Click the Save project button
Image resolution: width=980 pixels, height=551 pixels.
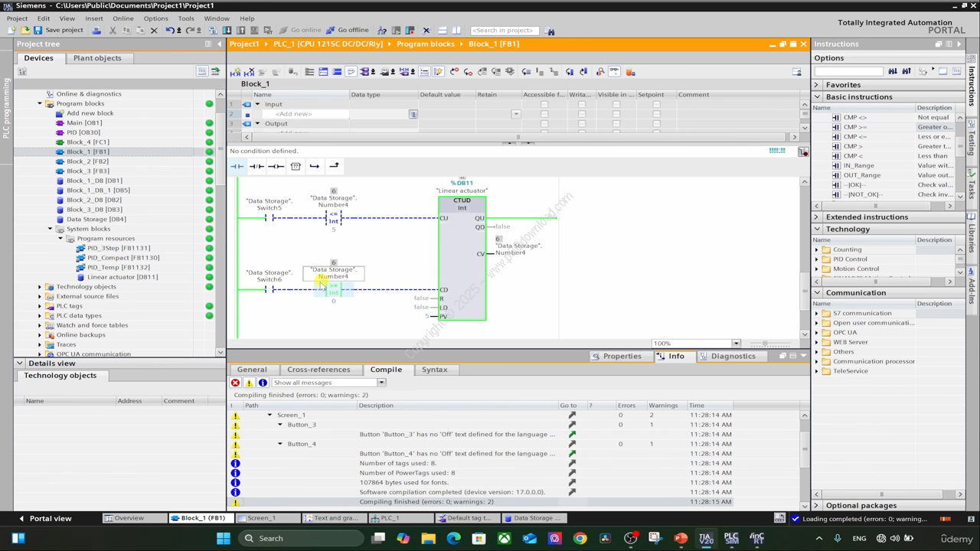coord(58,30)
